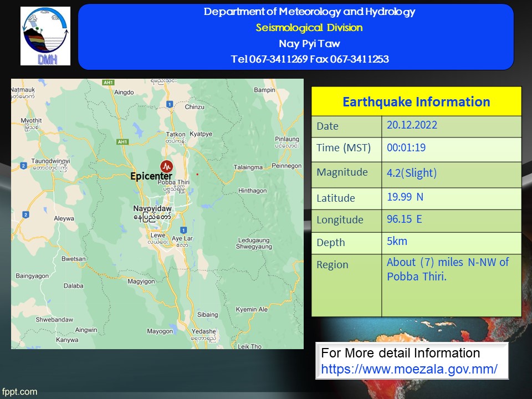The height and width of the screenshot is (399, 532).
Task: Click the Date value 20.12.2022
Action: tap(412, 125)
